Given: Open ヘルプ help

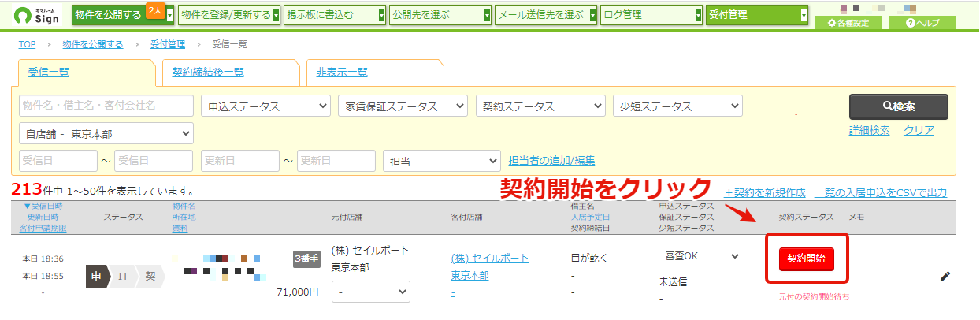Looking at the screenshot, I should click(922, 23).
